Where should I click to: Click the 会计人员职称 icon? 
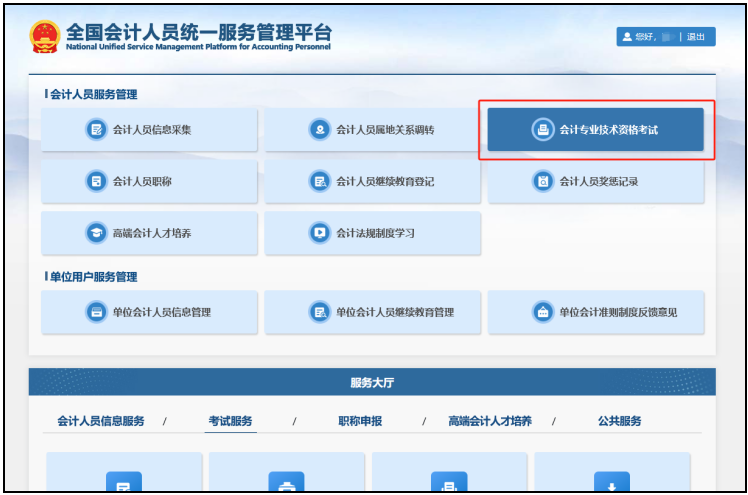coord(96,181)
